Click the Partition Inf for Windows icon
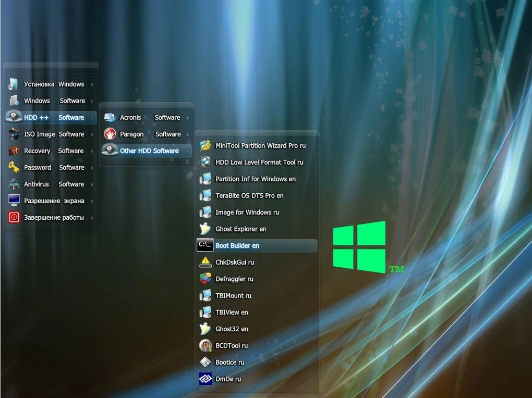This screenshot has width=532, height=398. [205, 179]
